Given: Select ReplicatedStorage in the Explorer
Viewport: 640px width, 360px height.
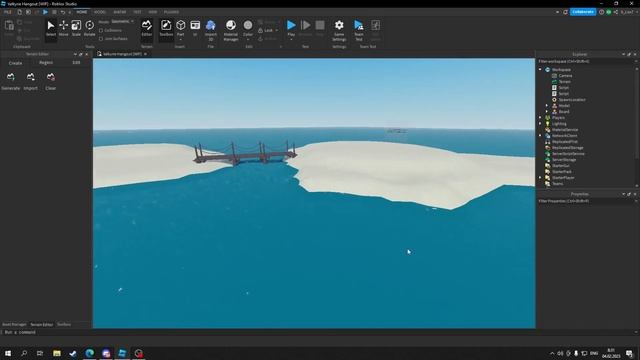Looking at the screenshot, I should tap(567, 148).
